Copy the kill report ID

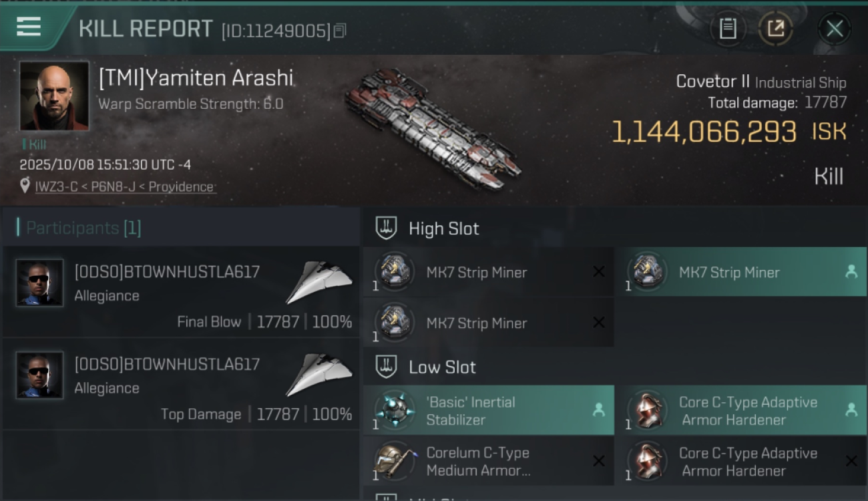pyautogui.click(x=340, y=31)
